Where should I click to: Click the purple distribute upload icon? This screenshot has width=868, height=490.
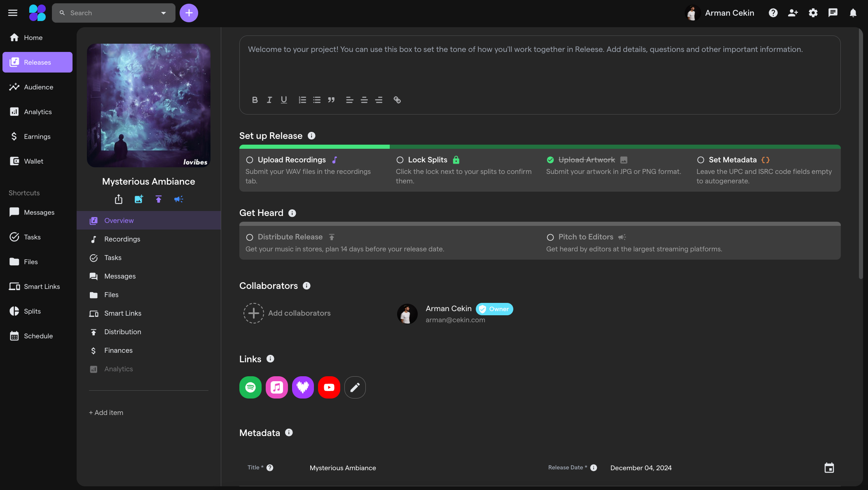point(159,199)
